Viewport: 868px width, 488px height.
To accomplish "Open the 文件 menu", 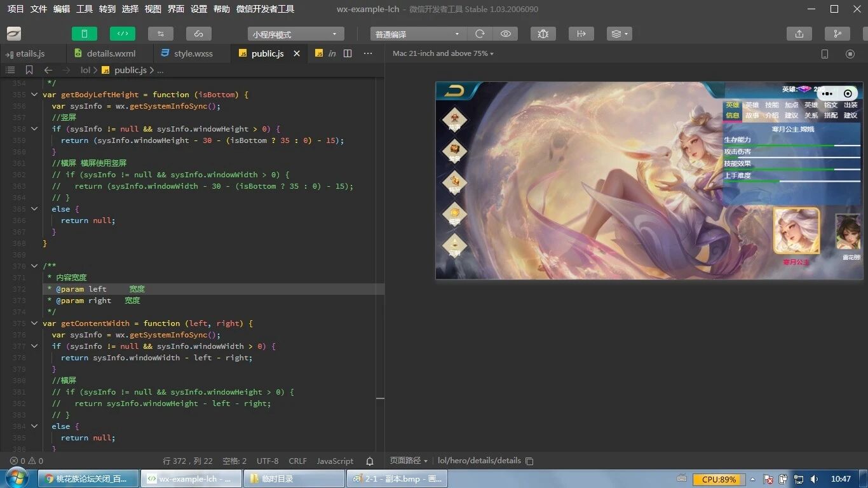I will pos(39,9).
